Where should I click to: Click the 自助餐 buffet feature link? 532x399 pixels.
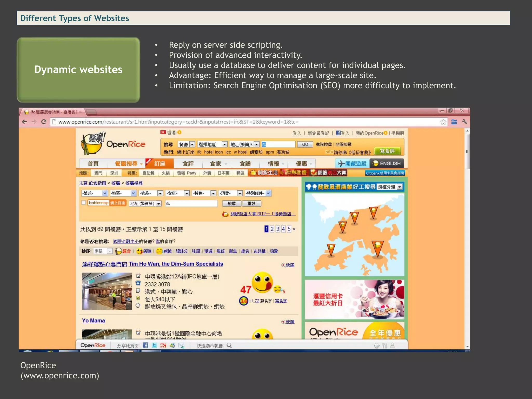(x=148, y=173)
